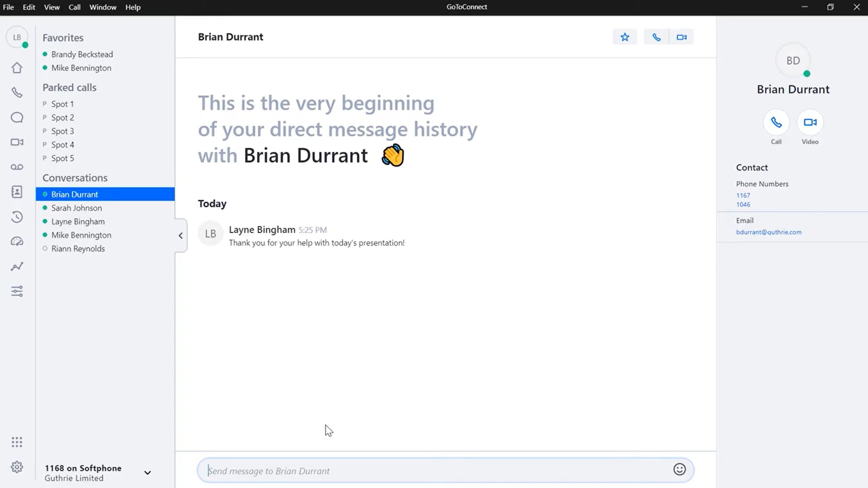Open the Call menu item
868x488 pixels.
click(x=74, y=7)
